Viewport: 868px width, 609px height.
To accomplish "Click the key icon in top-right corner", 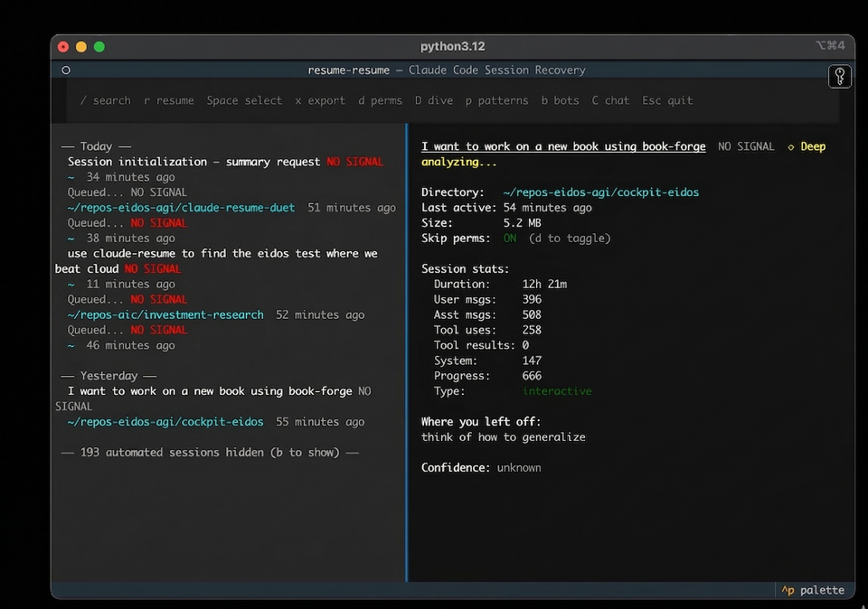I will pyautogui.click(x=839, y=76).
